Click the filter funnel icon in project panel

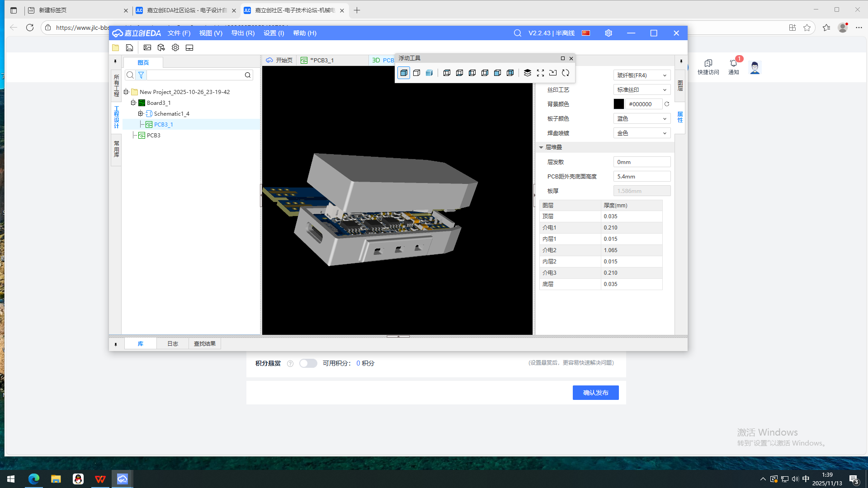[x=141, y=75]
